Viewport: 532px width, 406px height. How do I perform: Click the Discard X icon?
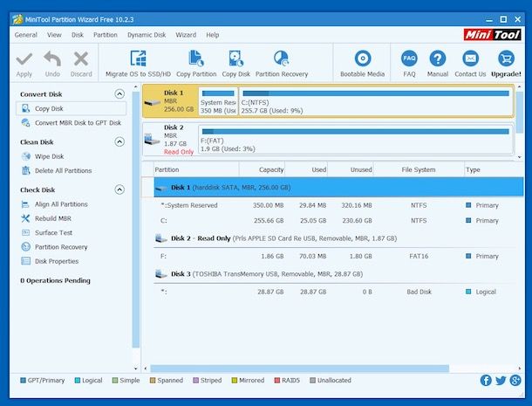pyautogui.click(x=81, y=58)
